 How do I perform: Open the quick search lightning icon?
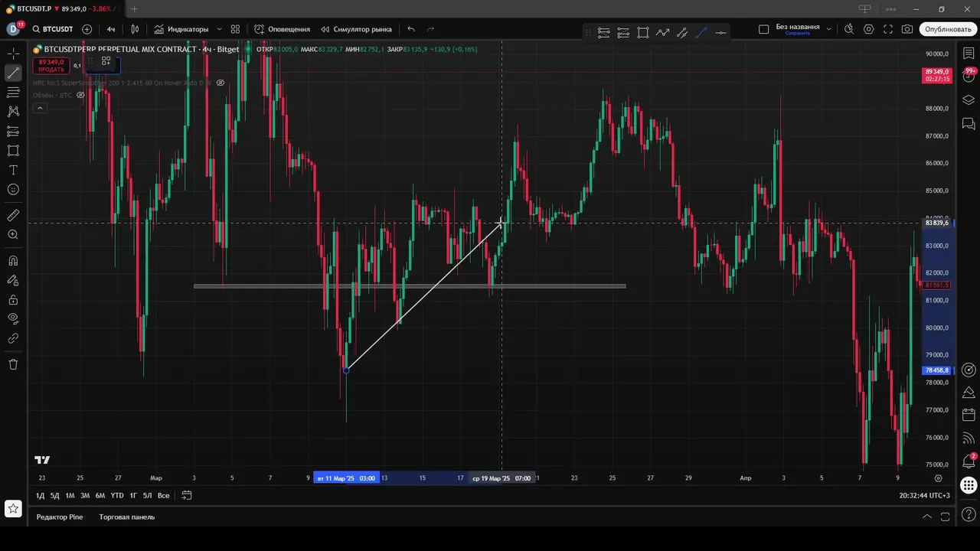[x=849, y=29]
